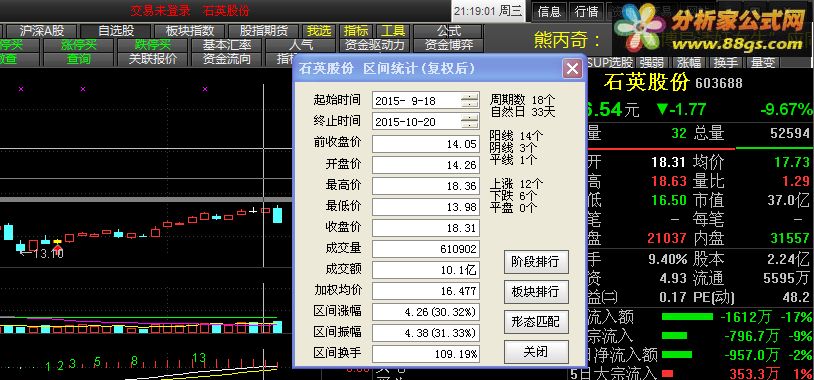Image resolution: width=814 pixels, height=380 pixels.
Task: Open the 沪深A股 toolbar button
Action: coord(42,31)
